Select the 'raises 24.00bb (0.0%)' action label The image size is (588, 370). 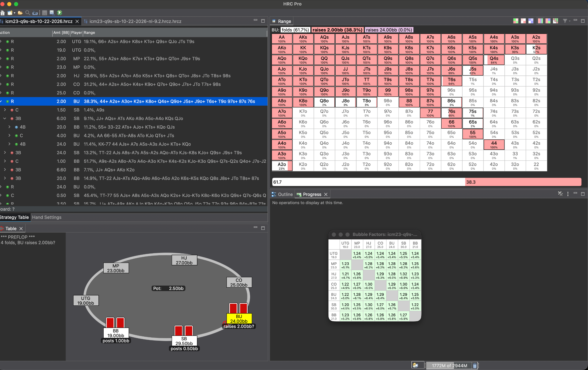pos(389,30)
